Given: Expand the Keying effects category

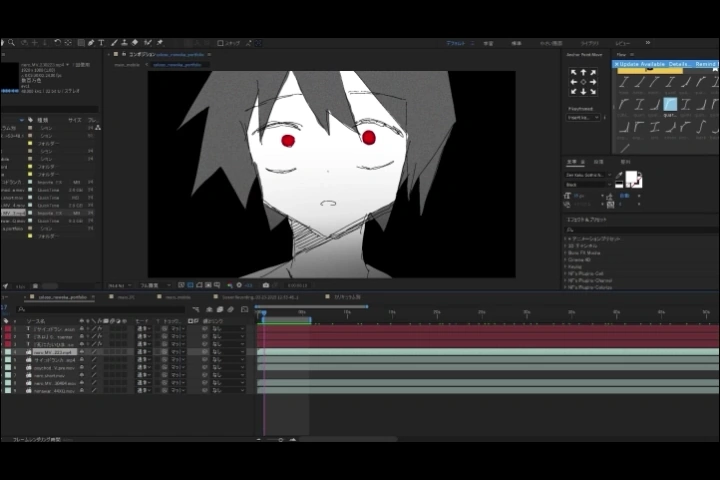Looking at the screenshot, I should tap(566, 266).
